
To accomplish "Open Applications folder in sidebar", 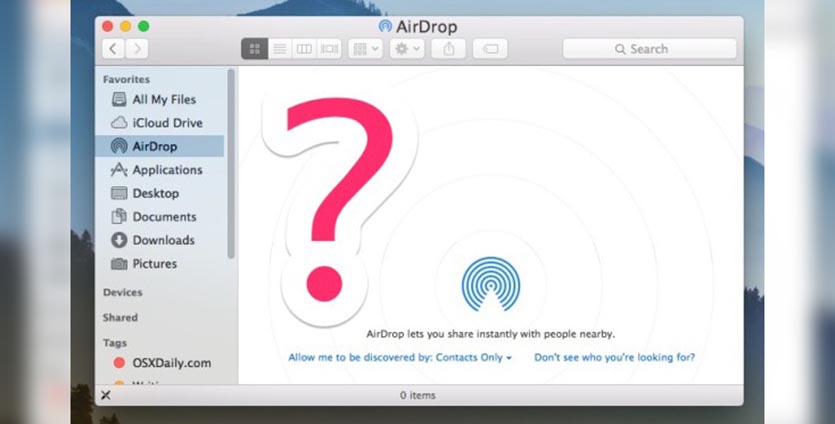I will 160,170.
